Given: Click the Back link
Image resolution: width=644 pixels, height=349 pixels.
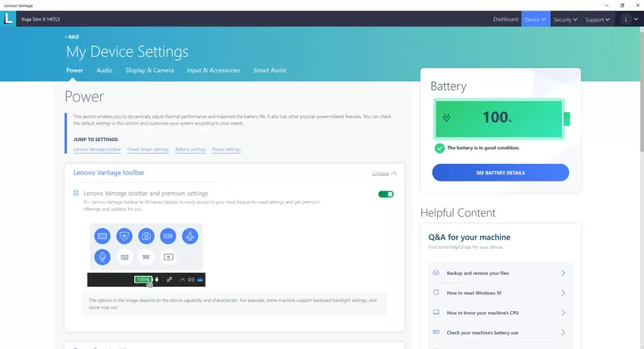Looking at the screenshot, I should coord(72,36).
